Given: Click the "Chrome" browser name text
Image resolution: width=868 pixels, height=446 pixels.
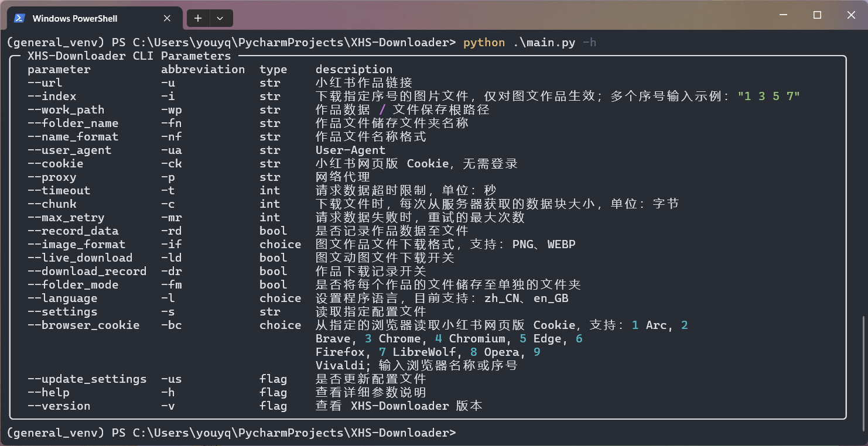Looking at the screenshot, I should pyautogui.click(x=400, y=338).
